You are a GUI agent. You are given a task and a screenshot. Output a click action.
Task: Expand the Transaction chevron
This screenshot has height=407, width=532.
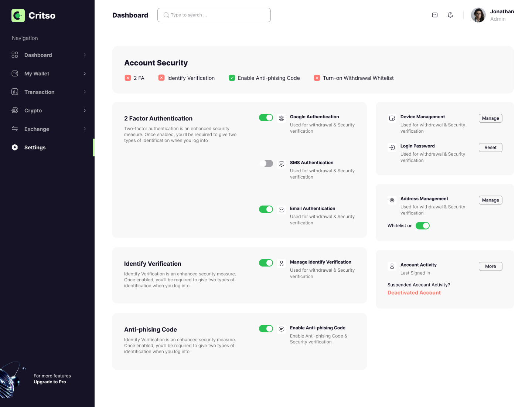85,92
